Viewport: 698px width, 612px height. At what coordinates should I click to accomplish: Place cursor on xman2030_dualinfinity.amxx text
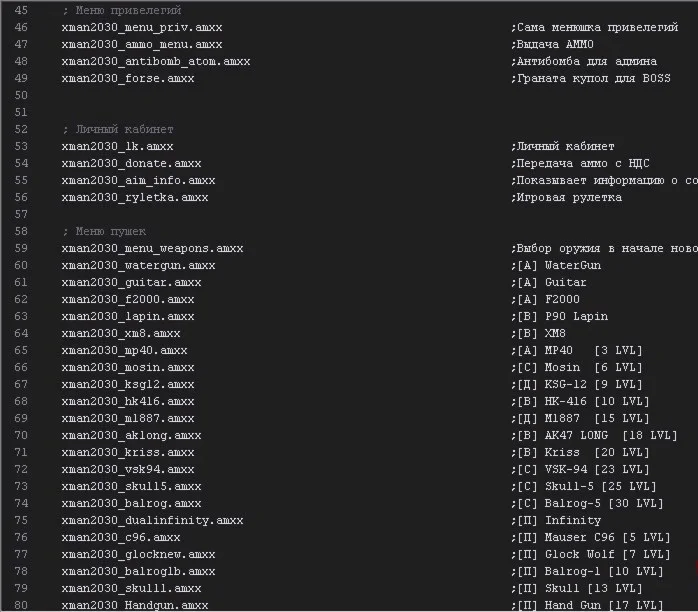point(152,520)
